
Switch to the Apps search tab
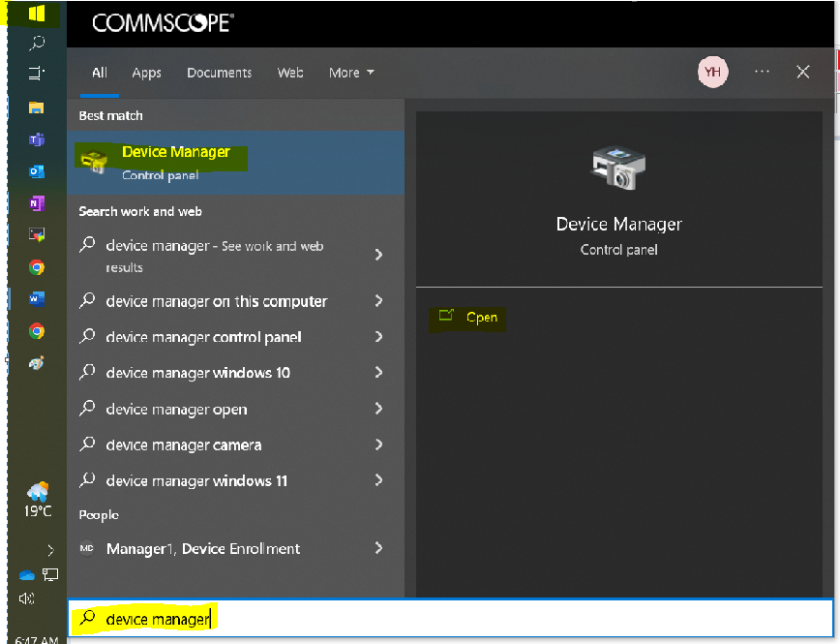tap(146, 73)
